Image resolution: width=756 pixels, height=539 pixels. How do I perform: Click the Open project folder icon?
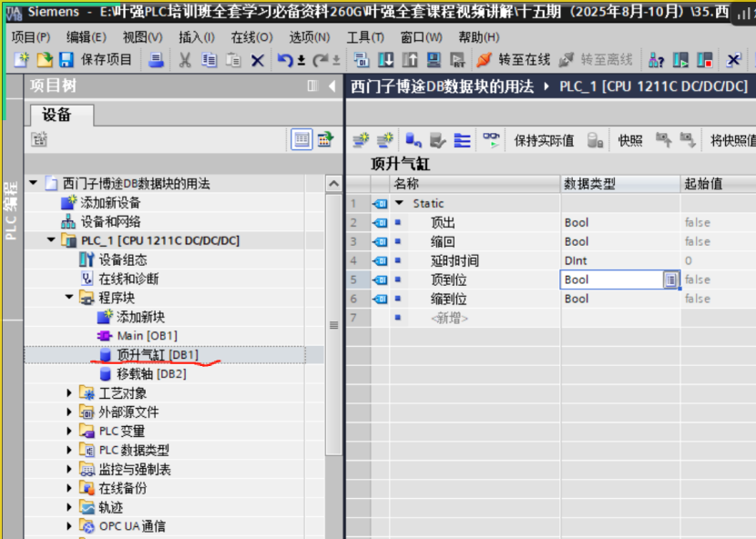click(x=45, y=60)
